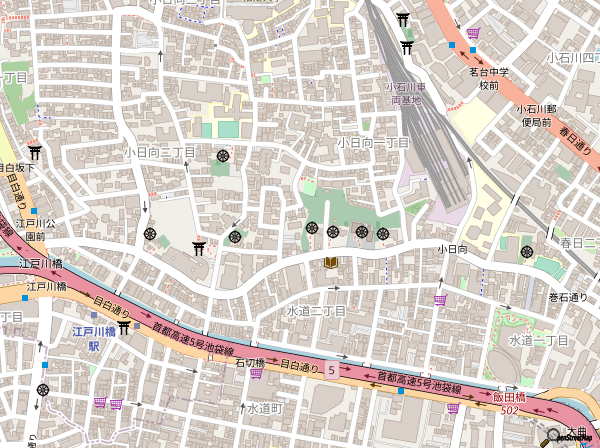Click the 茗台中学校前 bus stop label
This screenshot has width=600, height=448.
coord(492,79)
